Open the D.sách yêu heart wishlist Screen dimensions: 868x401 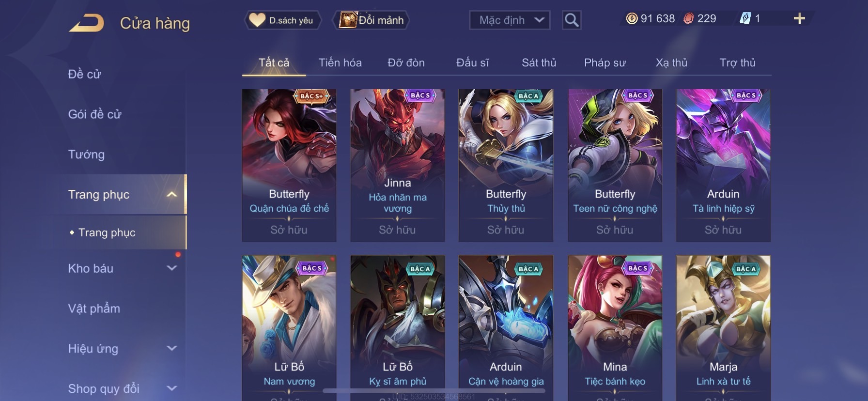pos(283,20)
